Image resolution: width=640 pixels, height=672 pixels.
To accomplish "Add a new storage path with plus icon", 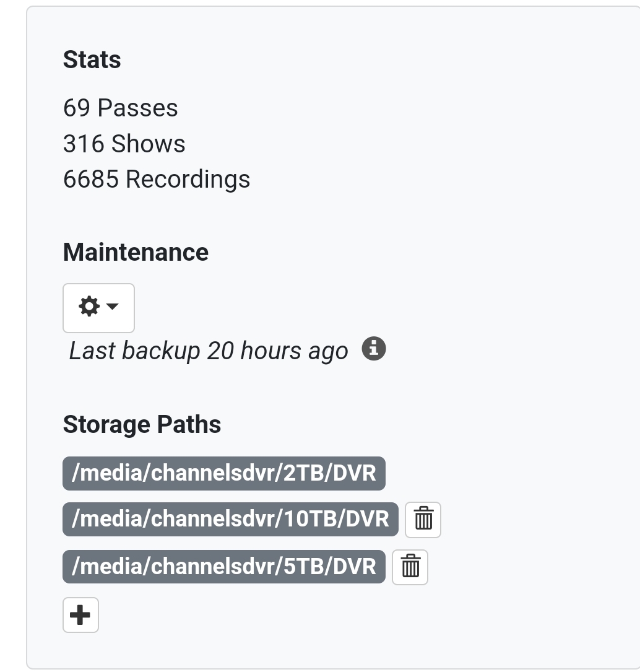I will (80, 615).
